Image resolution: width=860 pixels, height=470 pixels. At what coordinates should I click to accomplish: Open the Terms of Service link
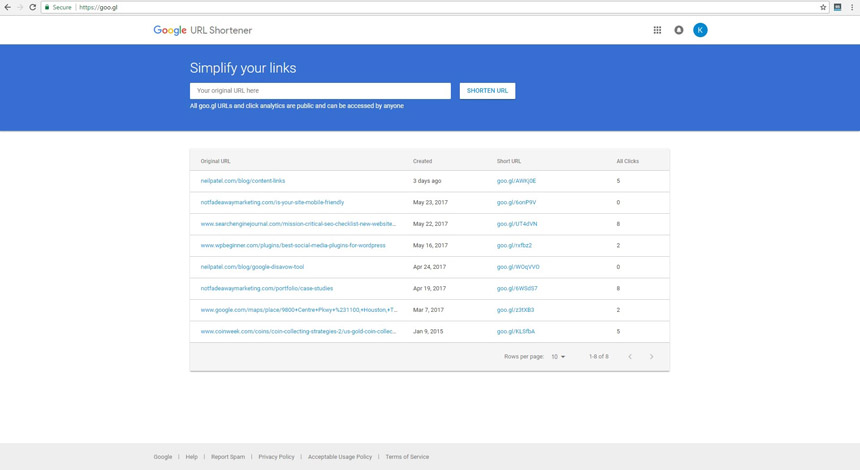(x=407, y=457)
